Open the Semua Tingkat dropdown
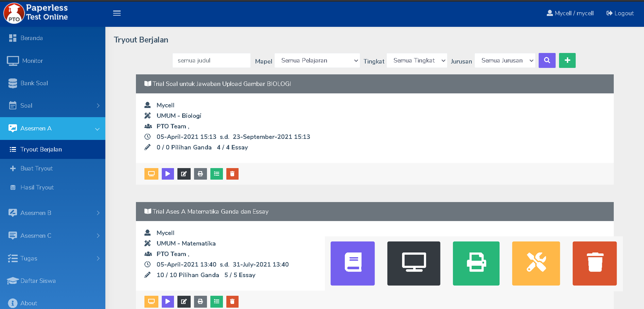This screenshot has height=309, width=644. click(x=417, y=60)
